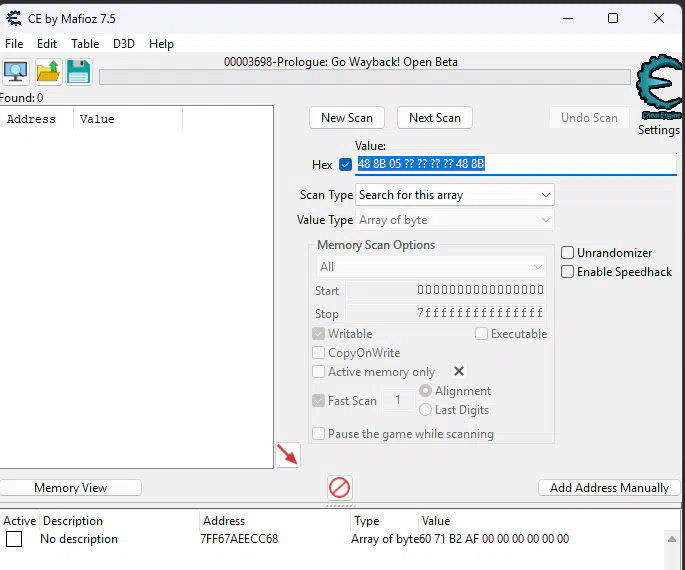Uncheck the Hex checkbox
685x570 pixels.
point(346,165)
